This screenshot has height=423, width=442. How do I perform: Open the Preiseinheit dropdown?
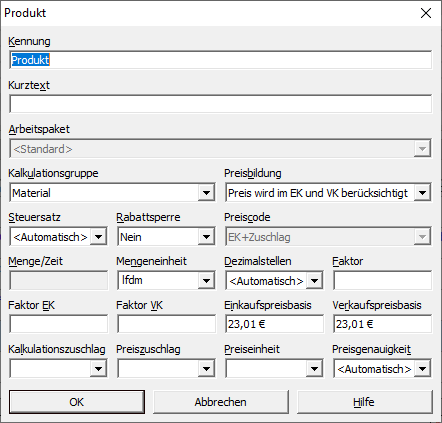click(x=274, y=368)
